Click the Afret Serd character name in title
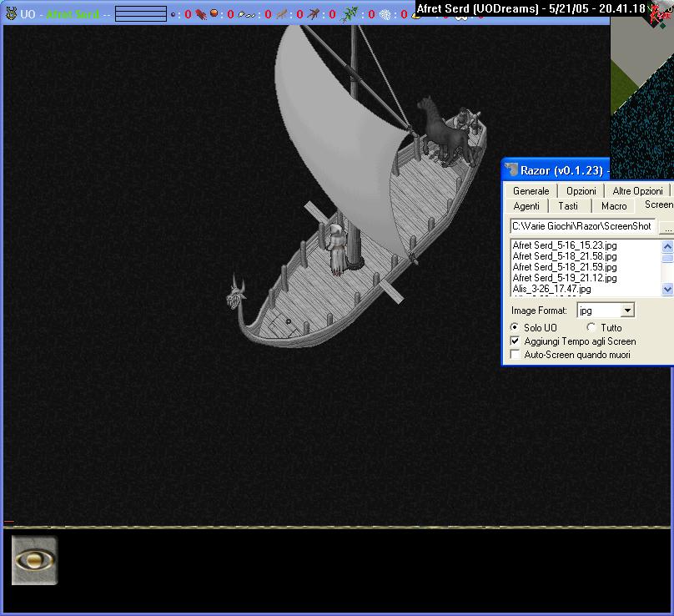The image size is (674, 616). (73, 14)
